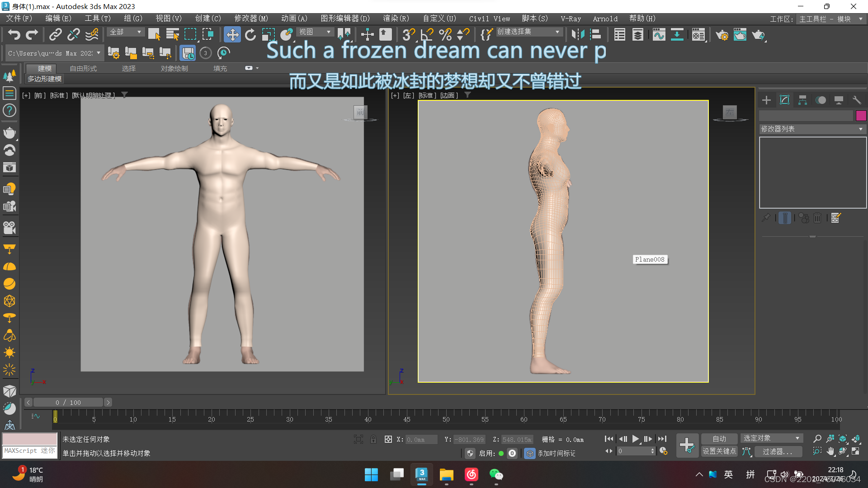Click the Utilities wrench icon
The width and height of the screenshot is (868, 488).
click(x=857, y=100)
